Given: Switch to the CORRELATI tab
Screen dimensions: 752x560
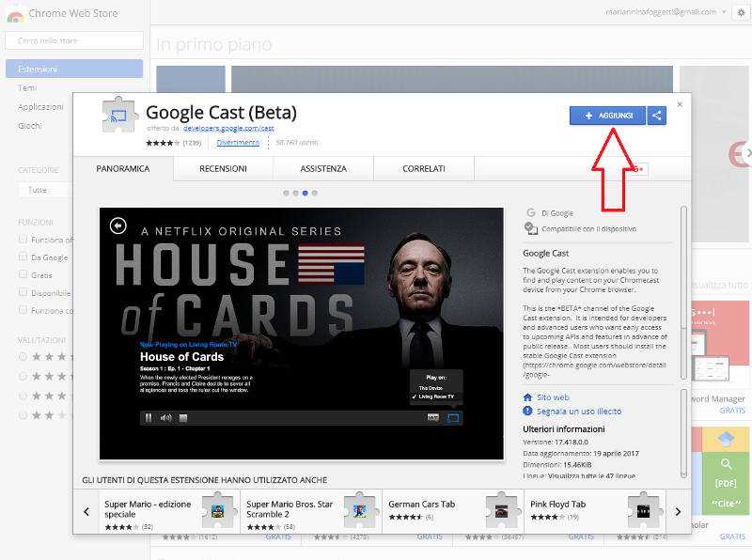Looking at the screenshot, I should (424, 169).
